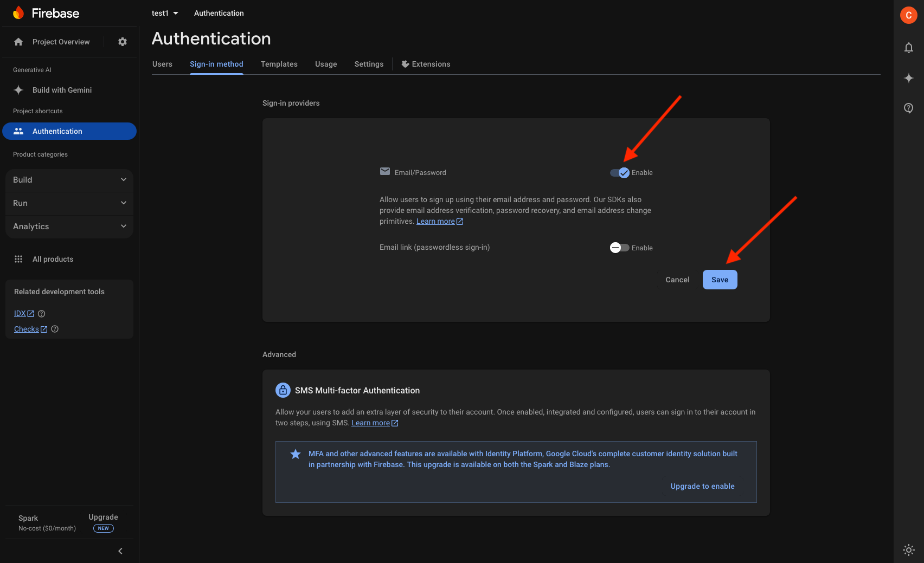Image resolution: width=924 pixels, height=563 pixels.
Task: Expand the Analytics category
Action: (x=69, y=227)
